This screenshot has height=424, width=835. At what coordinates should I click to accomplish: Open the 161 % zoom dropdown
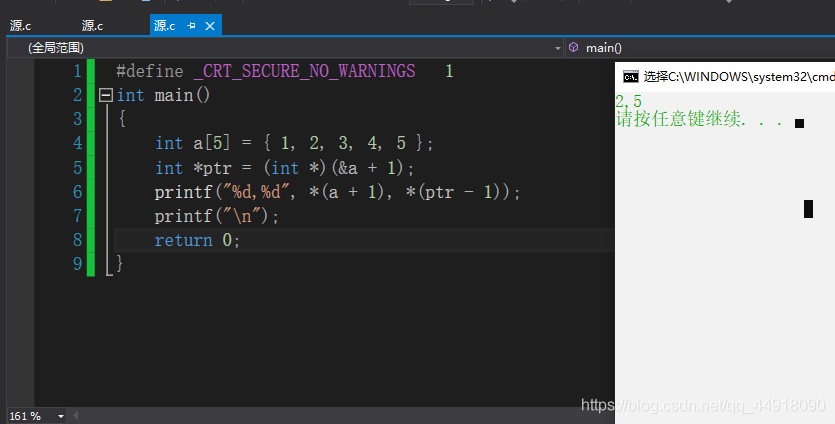click(x=61, y=416)
